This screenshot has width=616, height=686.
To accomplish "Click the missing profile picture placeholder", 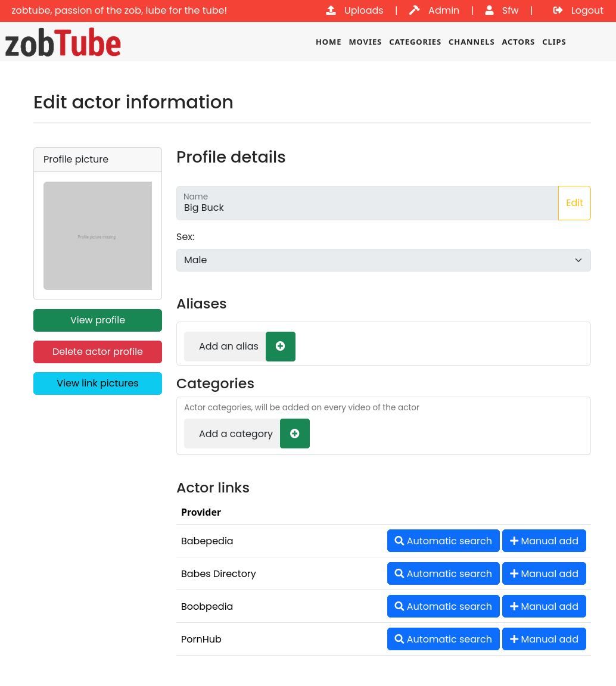I will pos(98,236).
